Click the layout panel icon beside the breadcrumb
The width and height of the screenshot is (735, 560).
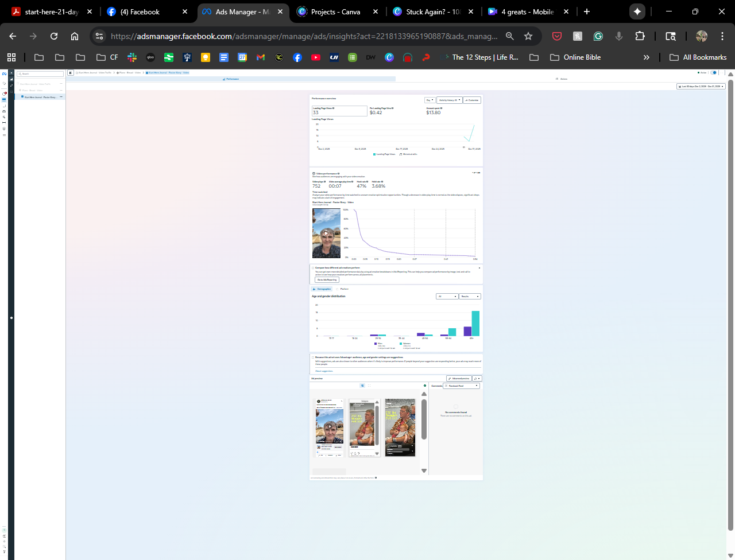(x=71, y=73)
